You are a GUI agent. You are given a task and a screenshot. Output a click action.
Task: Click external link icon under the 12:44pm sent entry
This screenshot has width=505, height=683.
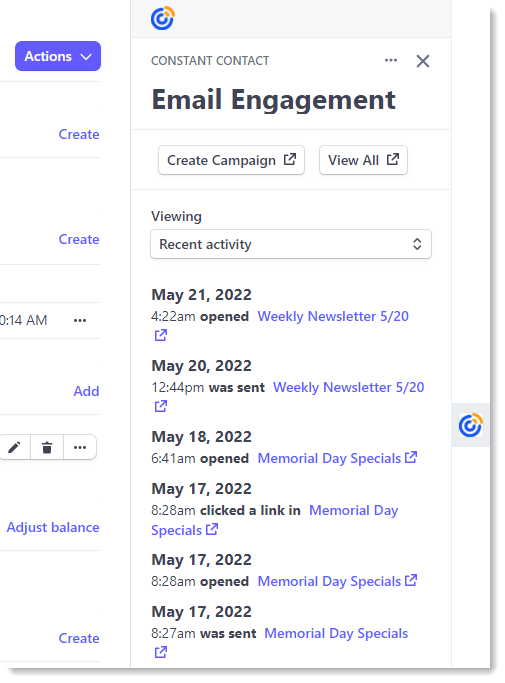click(161, 406)
